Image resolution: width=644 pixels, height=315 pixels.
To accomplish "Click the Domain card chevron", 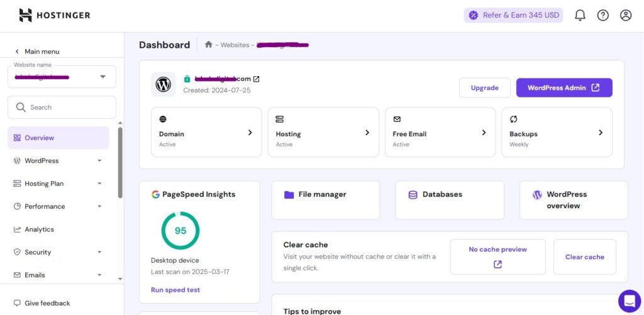I will tap(250, 132).
